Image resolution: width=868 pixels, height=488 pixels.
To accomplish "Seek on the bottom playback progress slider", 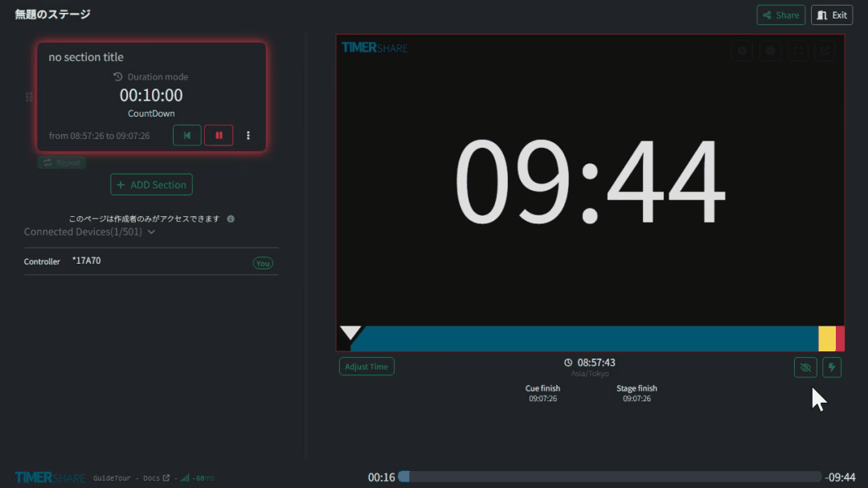I will (611, 477).
